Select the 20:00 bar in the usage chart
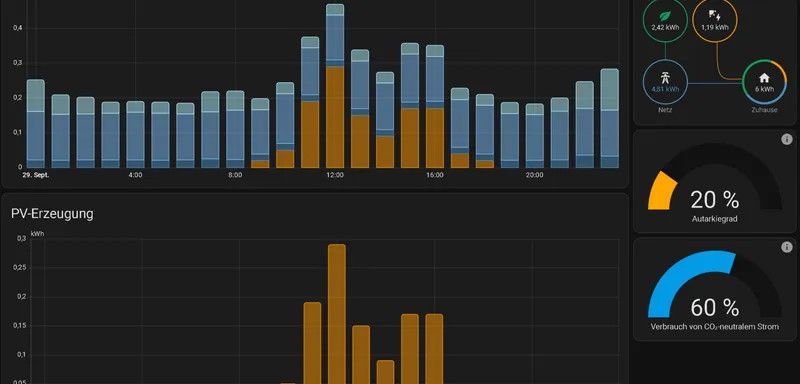Image resolution: width=800 pixels, height=384 pixels. [x=535, y=136]
